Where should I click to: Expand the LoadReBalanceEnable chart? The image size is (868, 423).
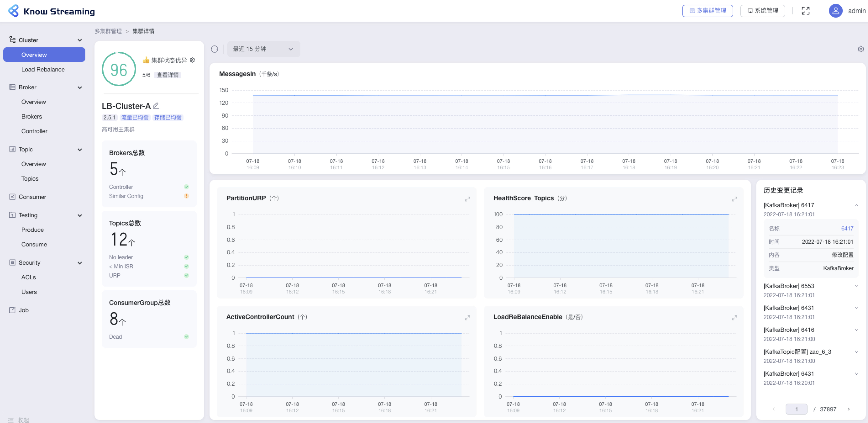point(734,318)
